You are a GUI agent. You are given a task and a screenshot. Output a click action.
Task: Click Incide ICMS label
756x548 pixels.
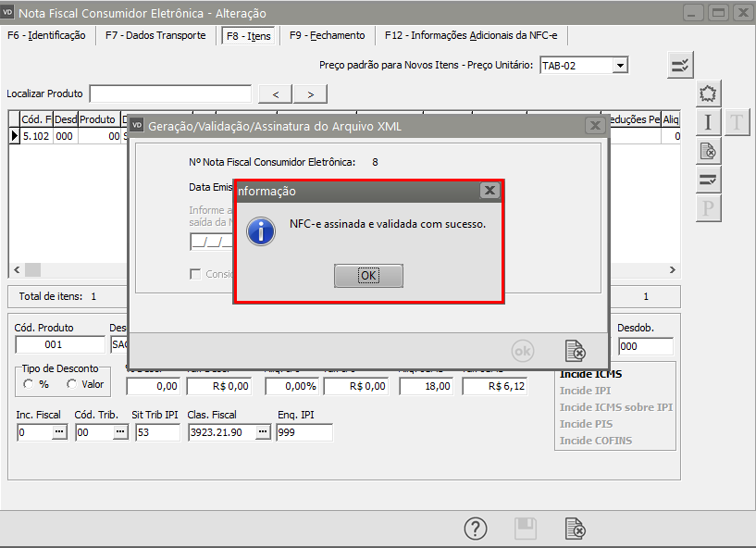point(590,374)
